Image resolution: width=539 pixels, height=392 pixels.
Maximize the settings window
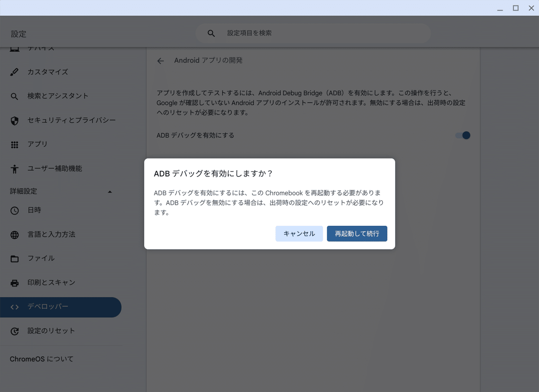tap(516, 8)
